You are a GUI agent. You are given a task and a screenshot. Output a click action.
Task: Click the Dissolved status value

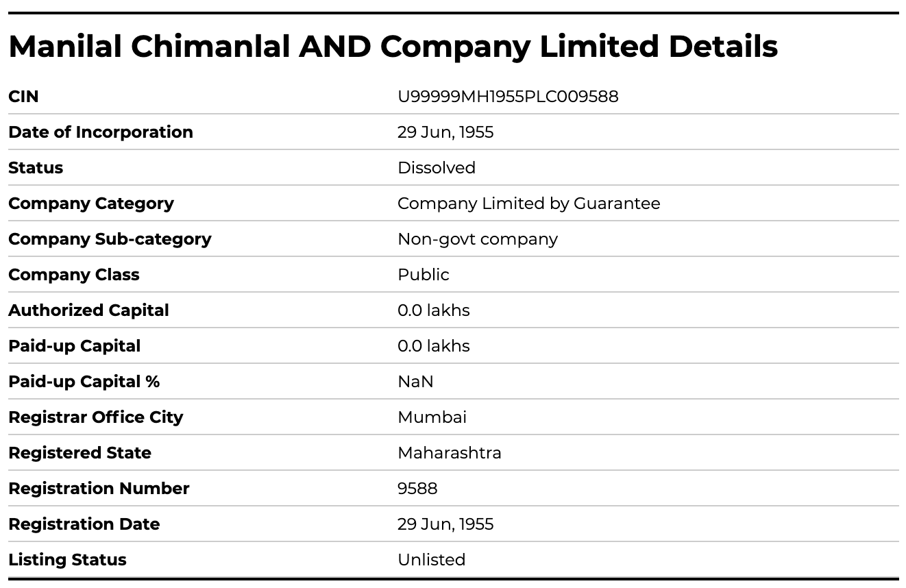(437, 168)
